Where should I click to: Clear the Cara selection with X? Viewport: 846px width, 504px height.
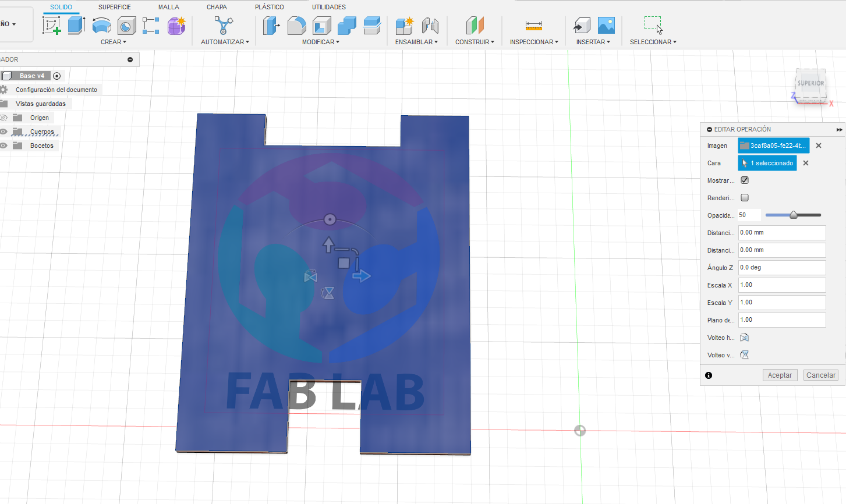click(806, 163)
